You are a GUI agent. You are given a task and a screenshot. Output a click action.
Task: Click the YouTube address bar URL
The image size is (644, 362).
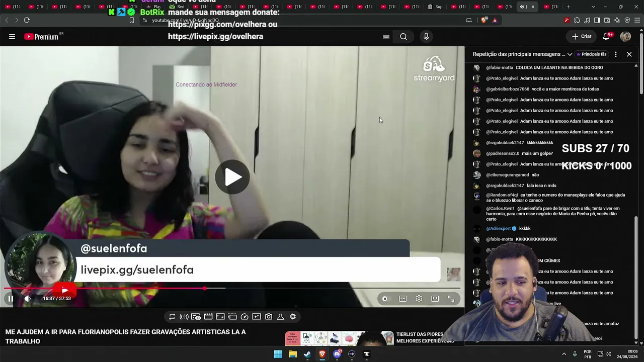point(186,20)
